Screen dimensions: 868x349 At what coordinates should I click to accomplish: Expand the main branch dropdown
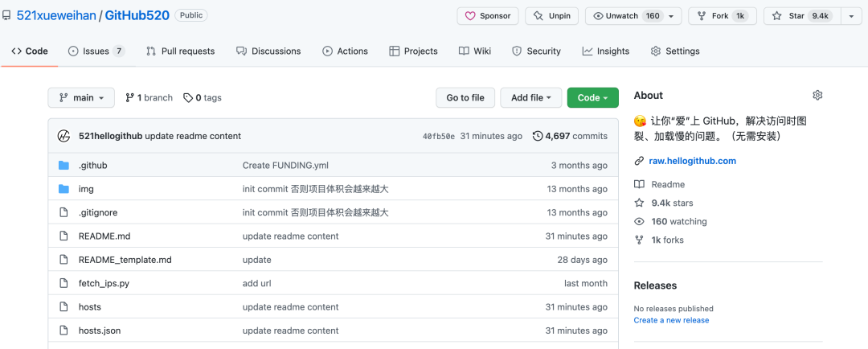tap(81, 98)
